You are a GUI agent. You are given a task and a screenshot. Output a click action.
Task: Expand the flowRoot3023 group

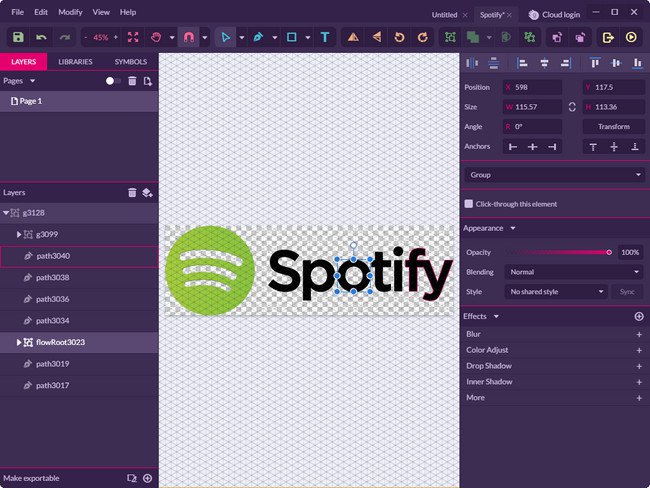19,342
